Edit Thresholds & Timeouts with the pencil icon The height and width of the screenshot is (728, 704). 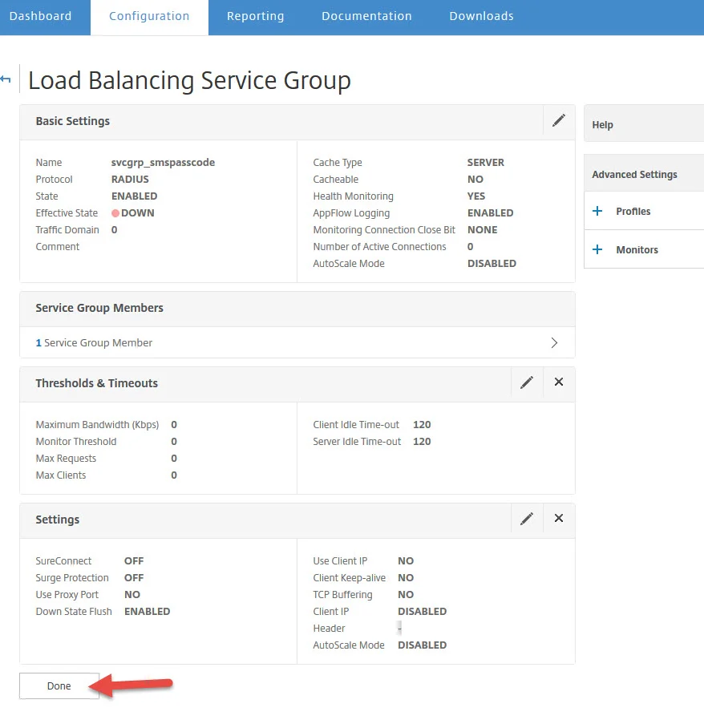coord(527,382)
